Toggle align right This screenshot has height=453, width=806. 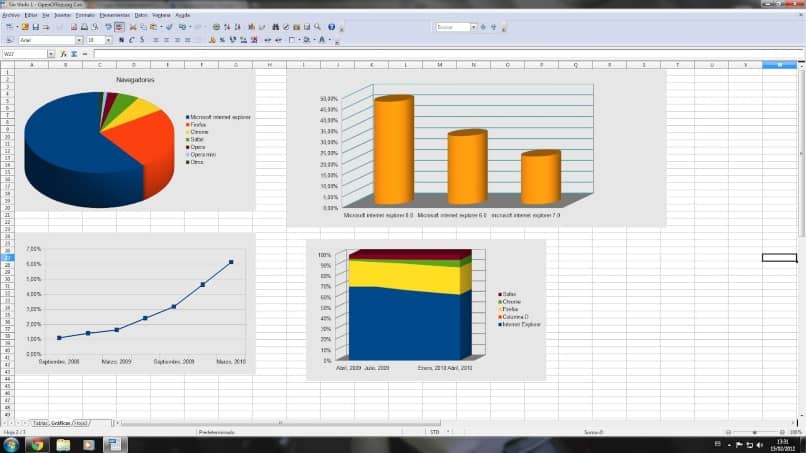[177, 40]
